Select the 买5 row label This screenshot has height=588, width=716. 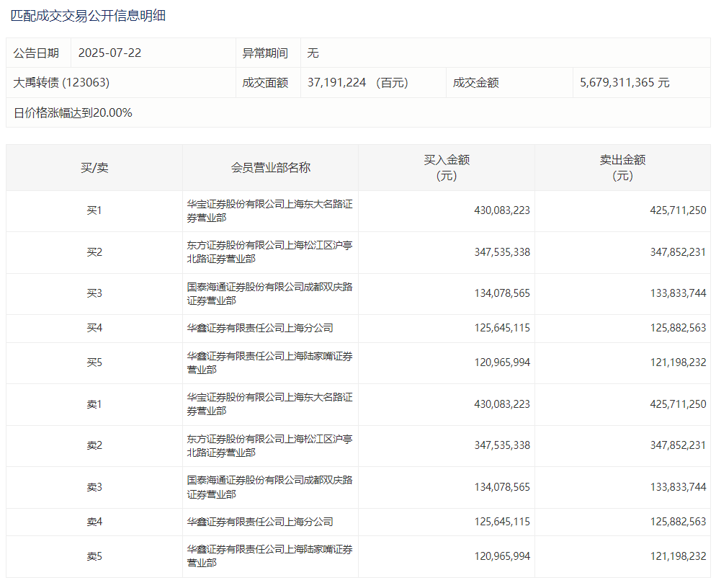(x=94, y=362)
